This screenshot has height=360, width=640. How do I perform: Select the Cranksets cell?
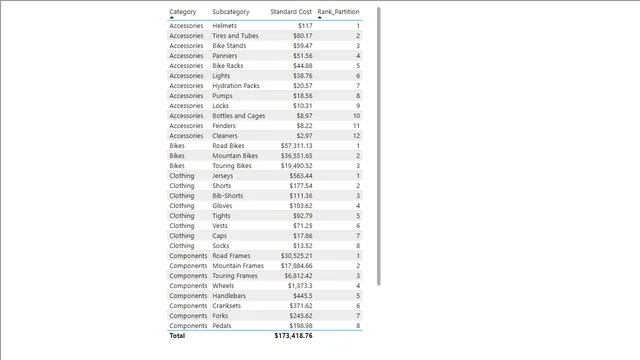pos(227,306)
